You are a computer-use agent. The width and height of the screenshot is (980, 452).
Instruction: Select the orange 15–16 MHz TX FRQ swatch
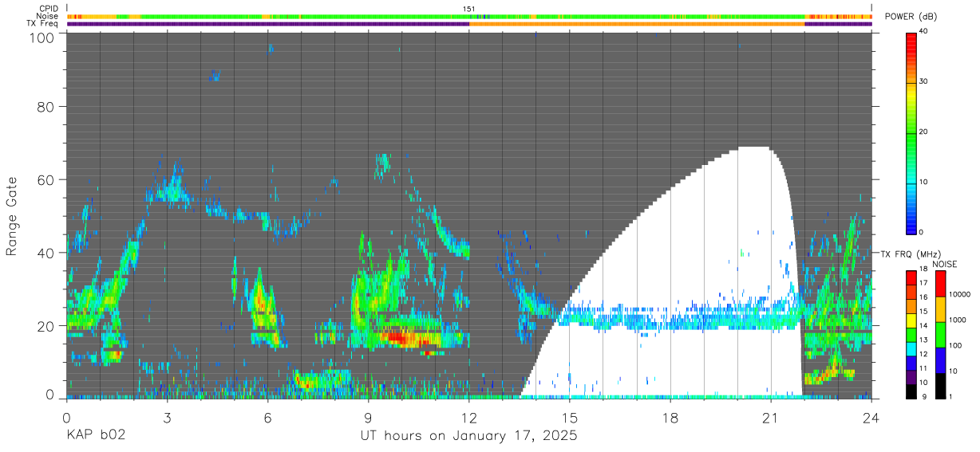tap(911, 307)
